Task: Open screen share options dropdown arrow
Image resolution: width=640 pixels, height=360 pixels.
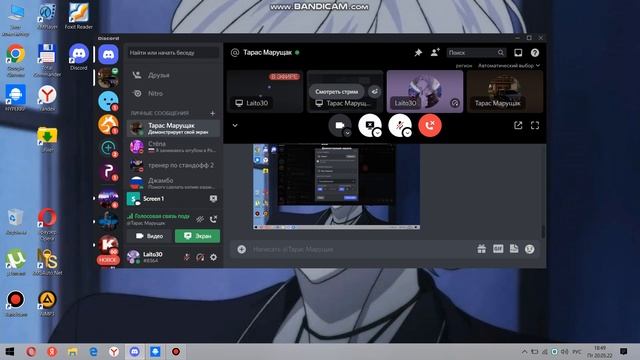Action: 378,133
